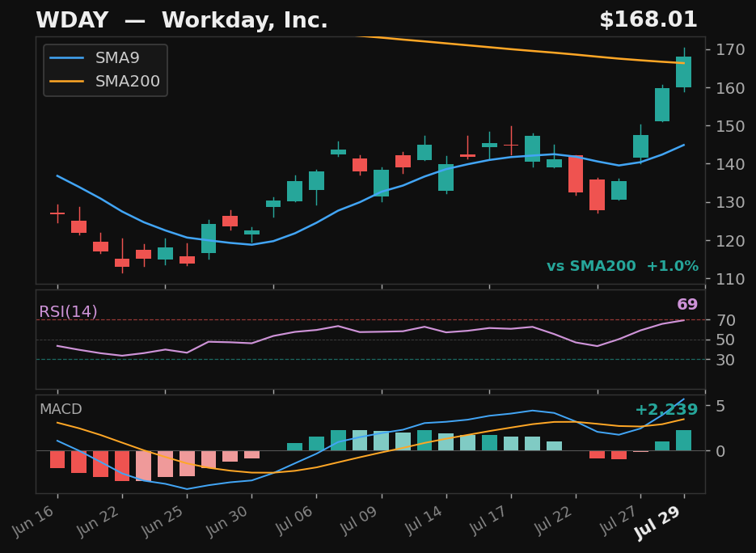Screen dimensions: 756x553
Task: Click the 130 price axis label
Action: coord(730,202)
